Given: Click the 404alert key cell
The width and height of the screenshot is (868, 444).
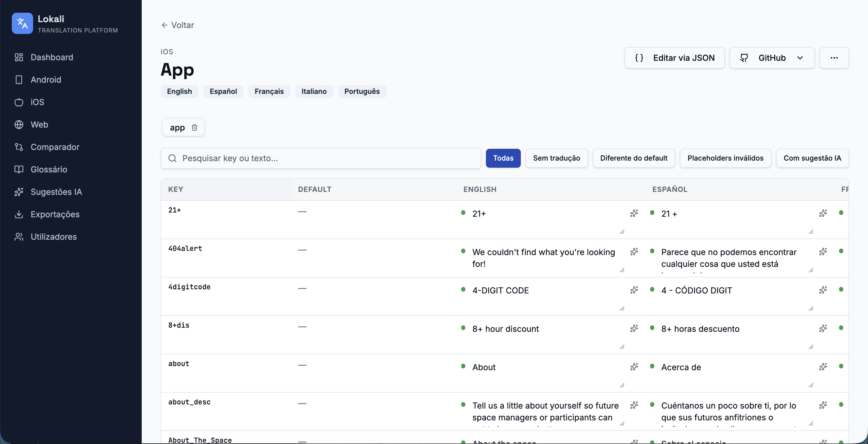Looking at the screenshot, I should [x=226, y=258].
